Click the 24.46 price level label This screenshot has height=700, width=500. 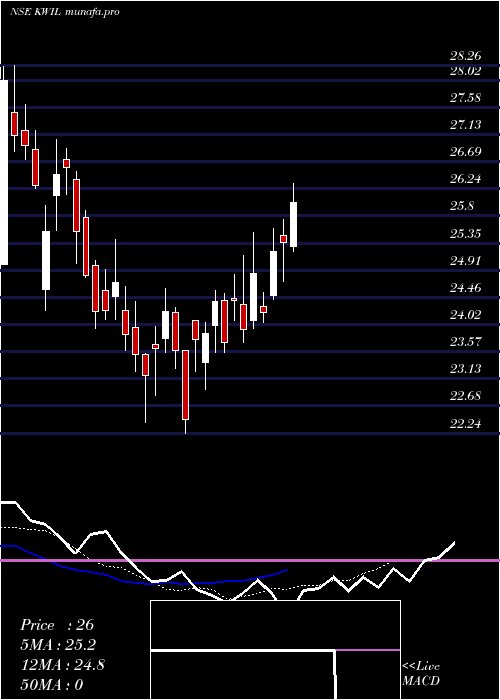coord(465,288)
